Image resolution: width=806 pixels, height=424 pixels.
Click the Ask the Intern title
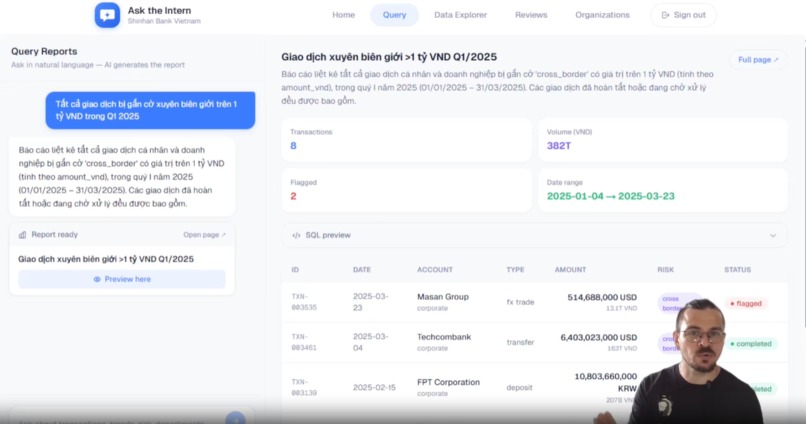(x=159, y=10)
